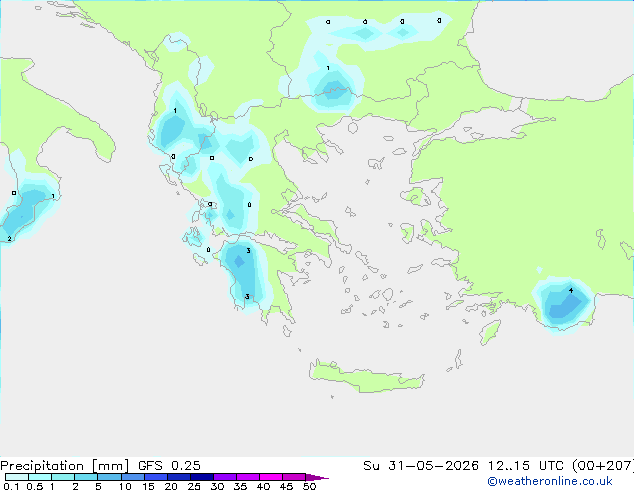Select the 35–40 mm legend color swatch
The height and width of the screenshot is (490, 634).
point(248,477)
